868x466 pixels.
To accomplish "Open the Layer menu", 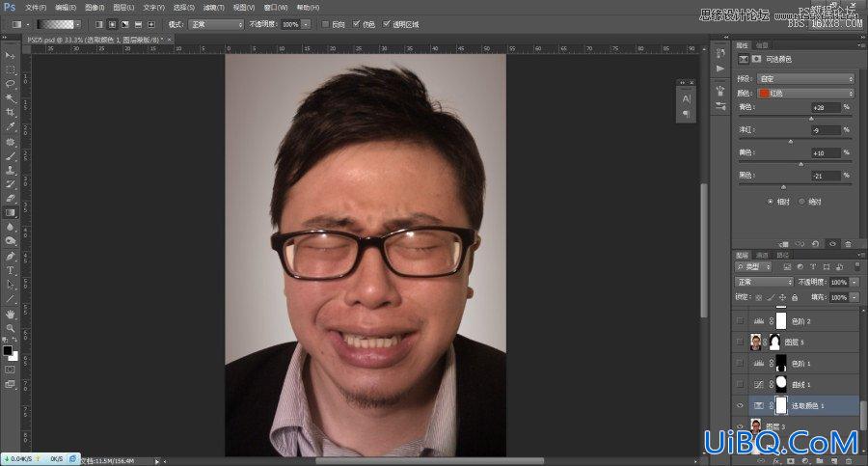I will pos(123,8).
